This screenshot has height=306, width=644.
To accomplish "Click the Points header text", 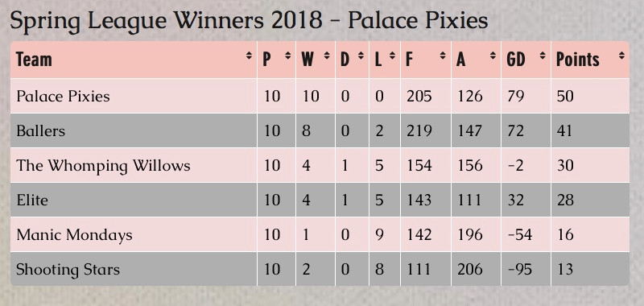I will tap(577, 60).
